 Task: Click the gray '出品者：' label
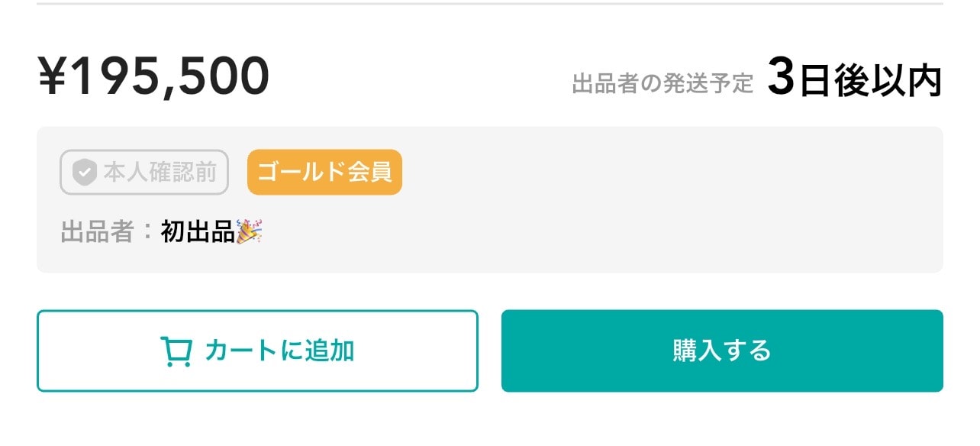point(98,232)
